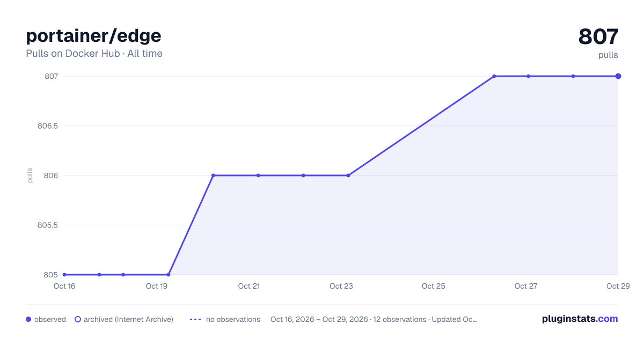Select the Oct 27 data point at 807
The image size is (644, 338).
click(x=529, y=76)
